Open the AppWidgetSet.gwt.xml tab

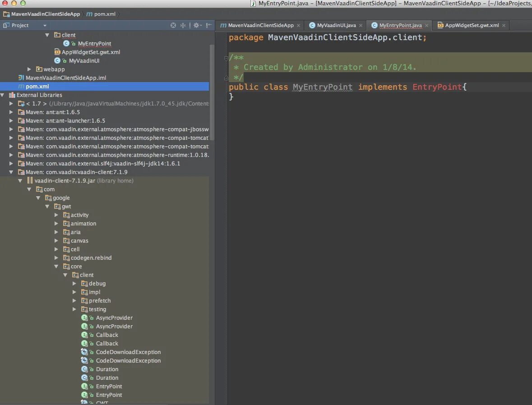tap(468, 25)
